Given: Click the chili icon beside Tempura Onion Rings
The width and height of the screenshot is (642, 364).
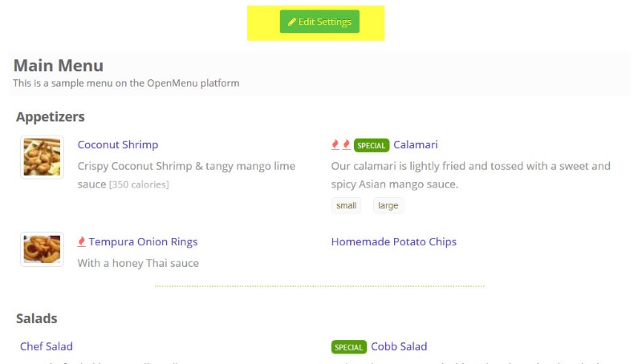Looking at the screenshot, I should tap(82, 242).
